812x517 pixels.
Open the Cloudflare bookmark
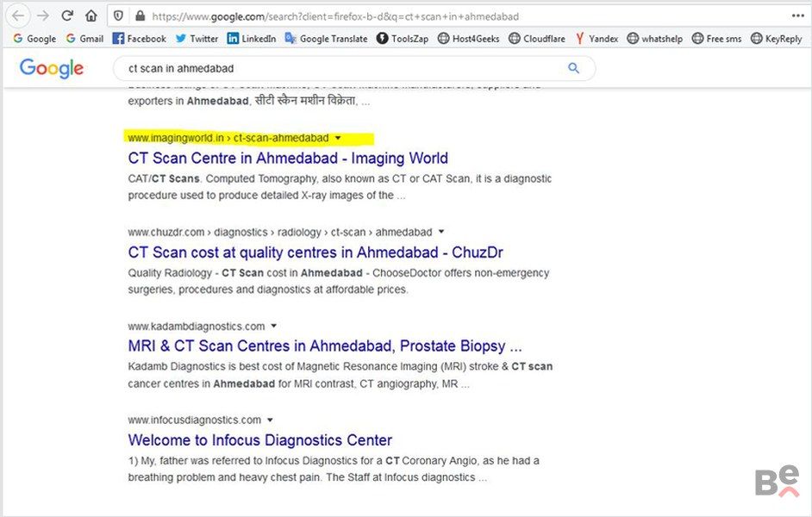coord(537,38)
